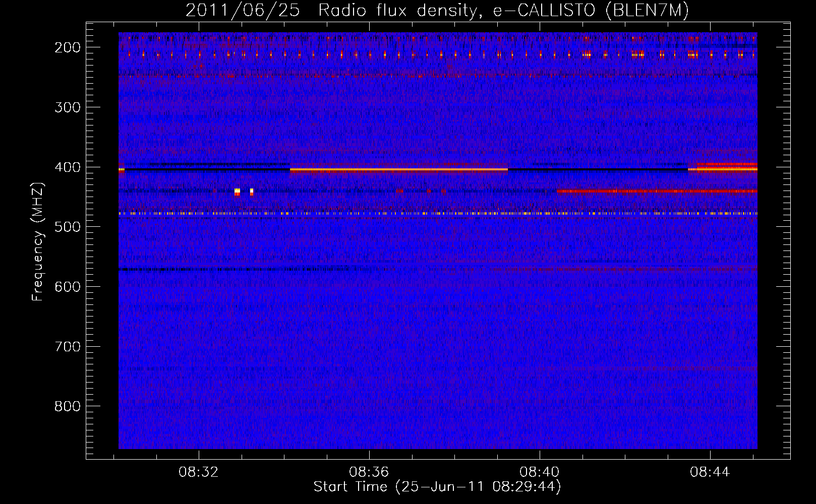Select the 300 frequency tick label
816x504 pixels.
[x=68, y=107]
